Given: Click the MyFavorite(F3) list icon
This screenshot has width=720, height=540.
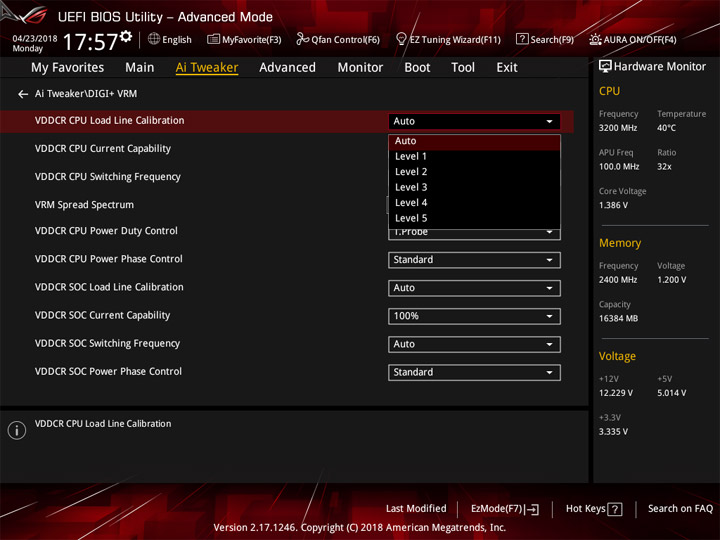Looking at the screenshot, I should pos(213,39).
